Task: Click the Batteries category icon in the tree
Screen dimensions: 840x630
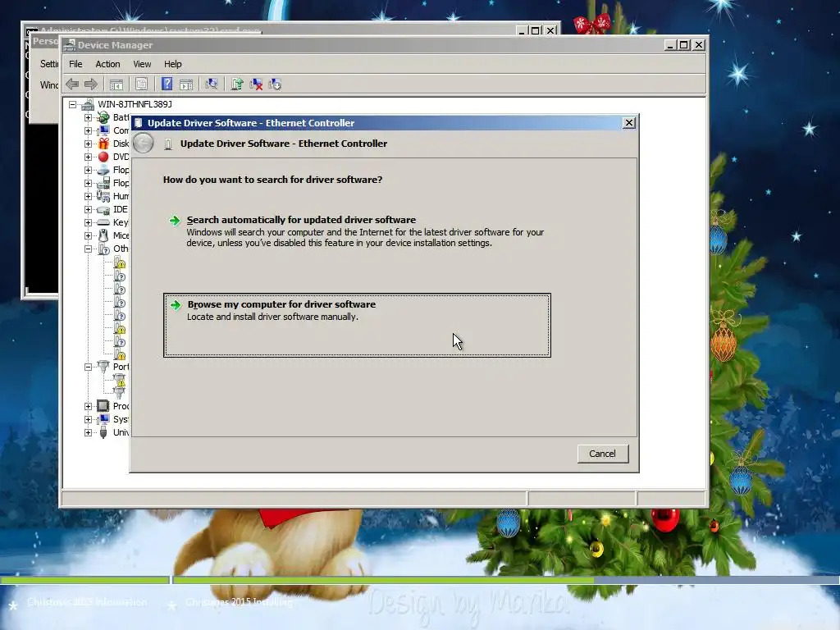Action: (x=103, y=117)
